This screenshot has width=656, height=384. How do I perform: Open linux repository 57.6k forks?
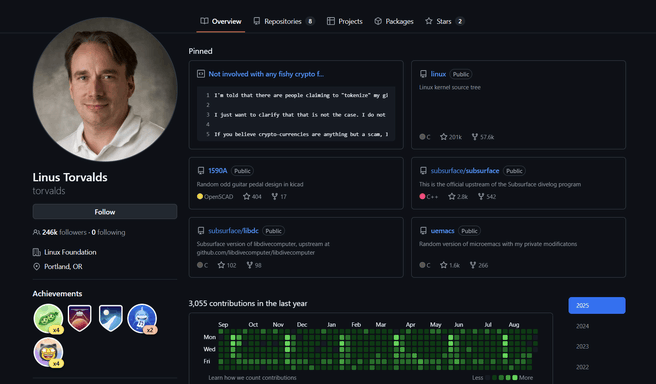[483, 137]
